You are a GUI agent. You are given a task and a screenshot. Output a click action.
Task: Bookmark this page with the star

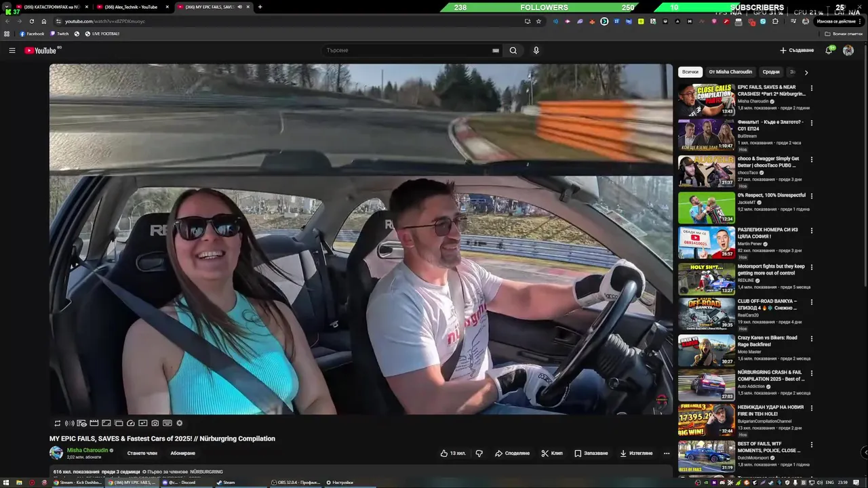click(x=538, y=21)
